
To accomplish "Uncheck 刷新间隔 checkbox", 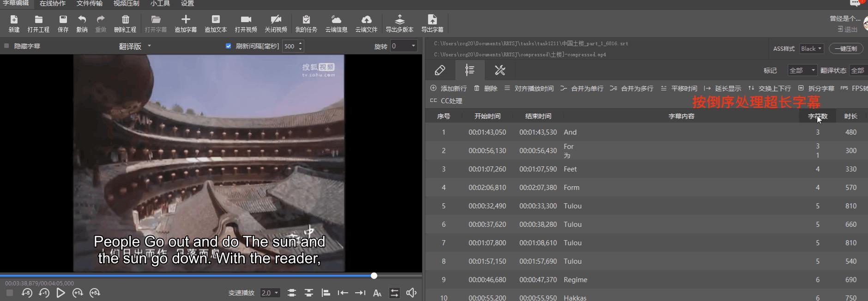I will [228, 46].
